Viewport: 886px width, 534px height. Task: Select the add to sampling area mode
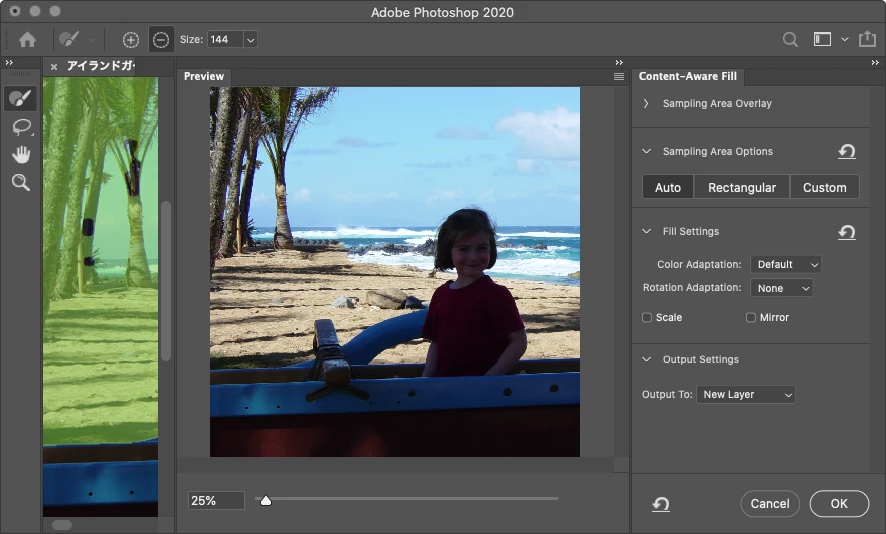pyautogui.click(x=131, y=40)
